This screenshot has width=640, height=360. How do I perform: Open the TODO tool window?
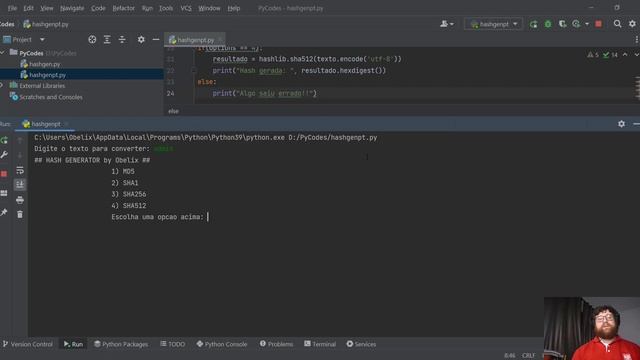(172, 344)
